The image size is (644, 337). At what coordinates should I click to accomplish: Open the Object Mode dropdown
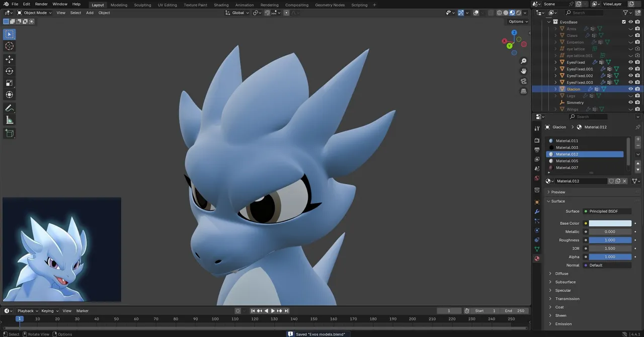pyautogui.click(x=34, y=13)
